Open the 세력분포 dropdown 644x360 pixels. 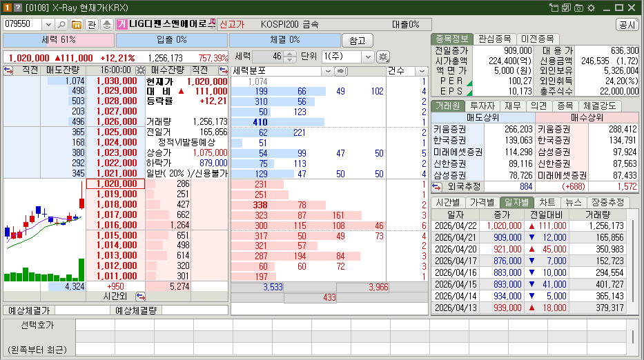(328, 71)
